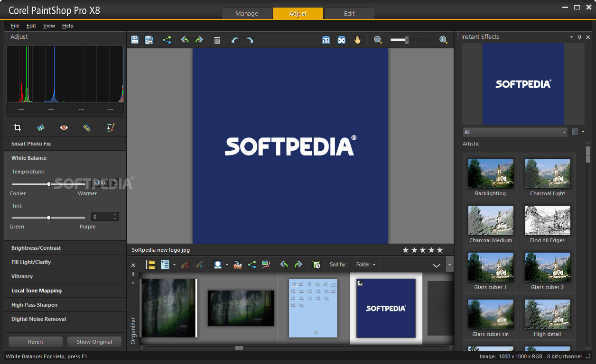The width and height of the screenshot is (596, 364).
Task: Click the Tint value input field
Action: coord(101,217)
